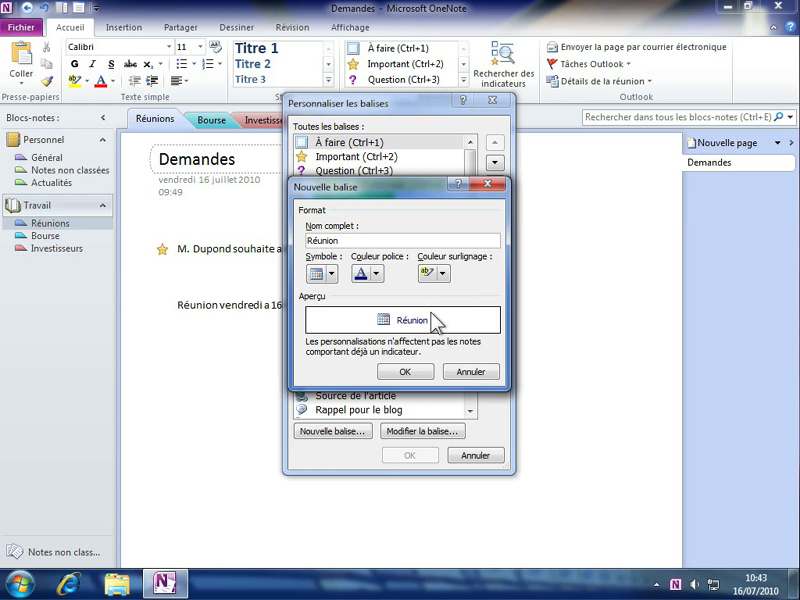This screenshot has height=600, width=800.
Task: Switch to the Partager ribbon tab
Action: click(181, 28)
